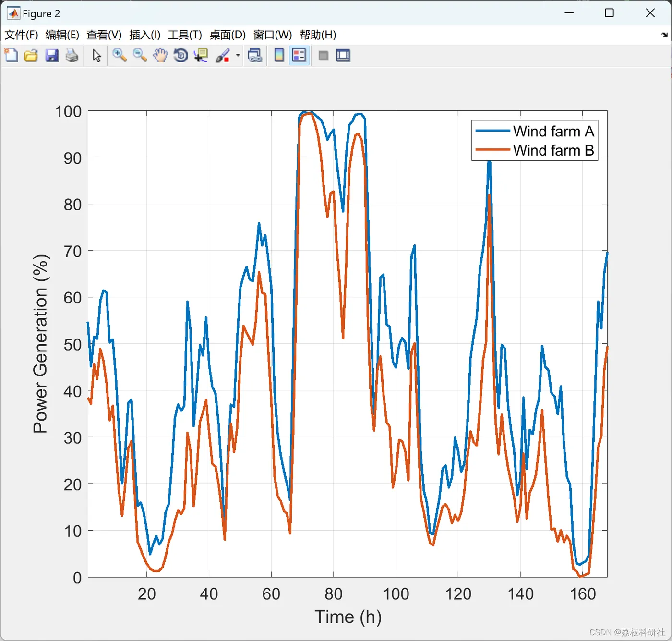The width and height of the screenshot is (672, 641).
Task: Insert a colorbar using the toolbar icon
Action: [x=279, y=56]
